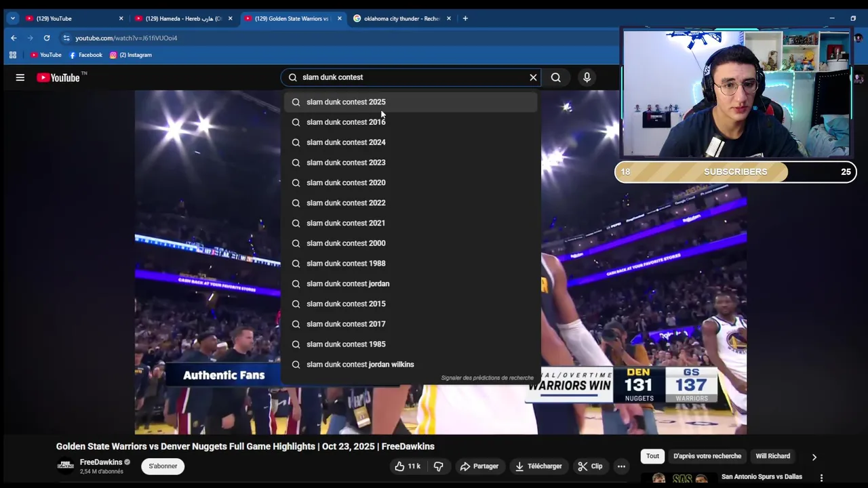Click the YouTube logo home link
This screenshot has width=868, height=488.
click(x=58, y=77)
